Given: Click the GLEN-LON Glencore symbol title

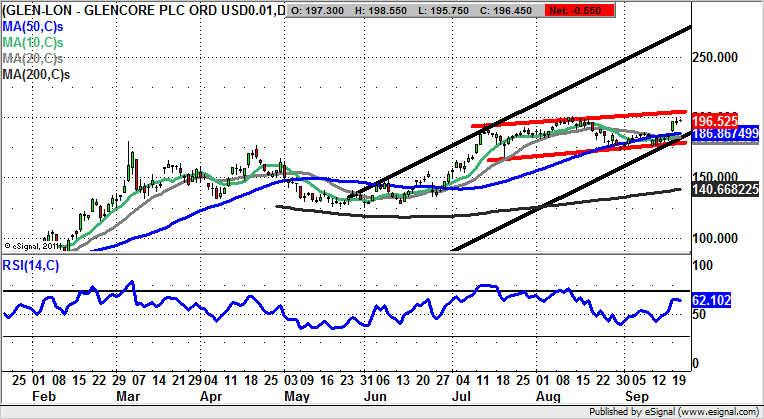Looking at the screenshot, I should (144, 9).
